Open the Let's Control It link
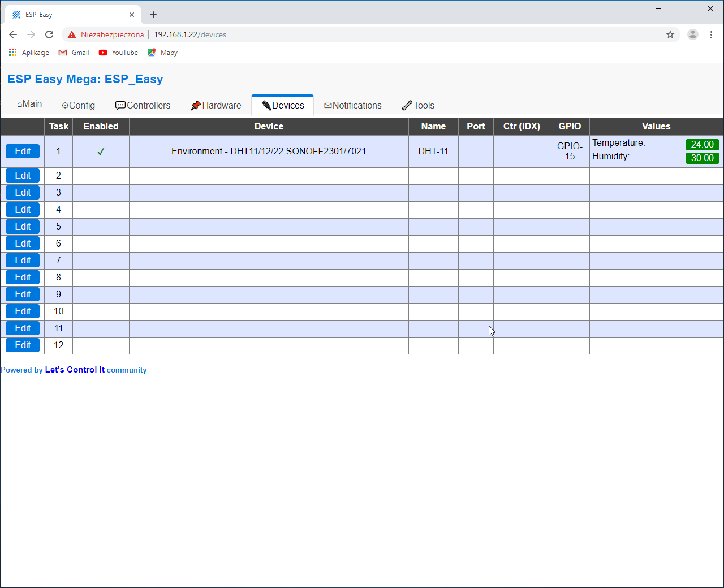 tap(75, 370)
